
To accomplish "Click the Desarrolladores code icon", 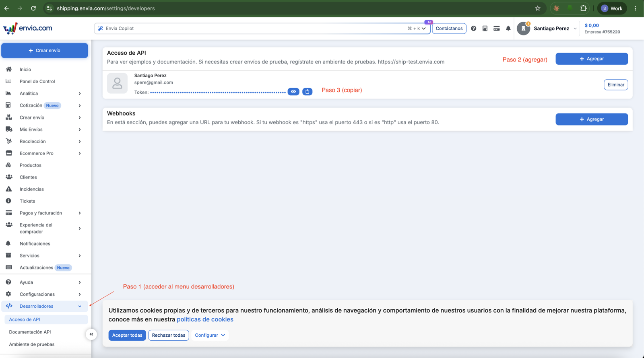I will [x=9, y=306].
